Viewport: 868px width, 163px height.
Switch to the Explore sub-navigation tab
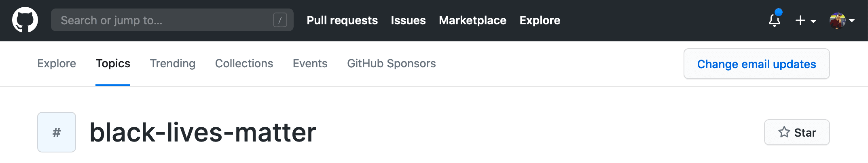click(x=57, y=63)
